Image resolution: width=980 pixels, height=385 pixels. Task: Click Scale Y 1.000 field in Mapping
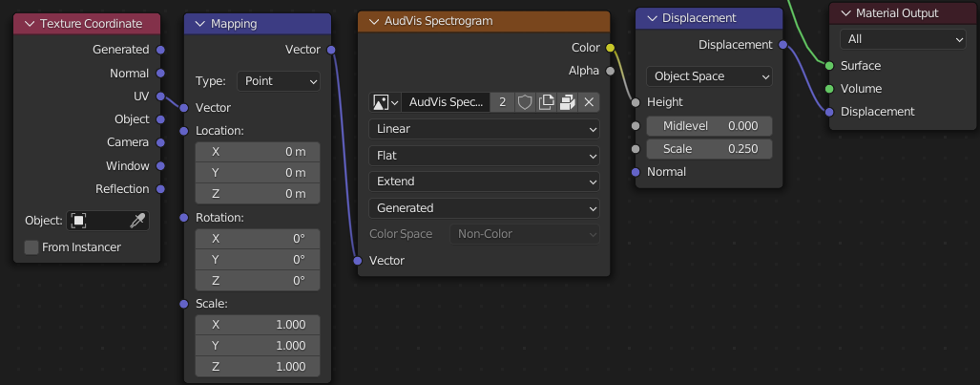(258, 346)
